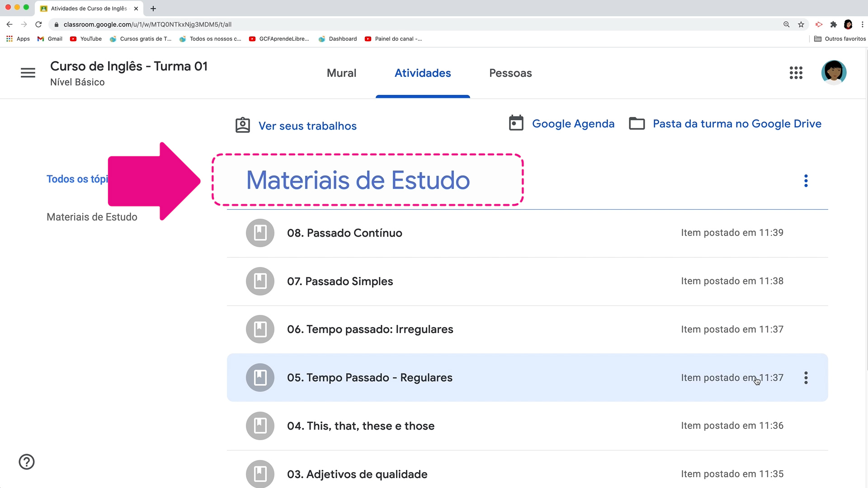Select Materiais de Estudo in the sidebar
This screenshot has height=488, width=868.
pos(92,216)
